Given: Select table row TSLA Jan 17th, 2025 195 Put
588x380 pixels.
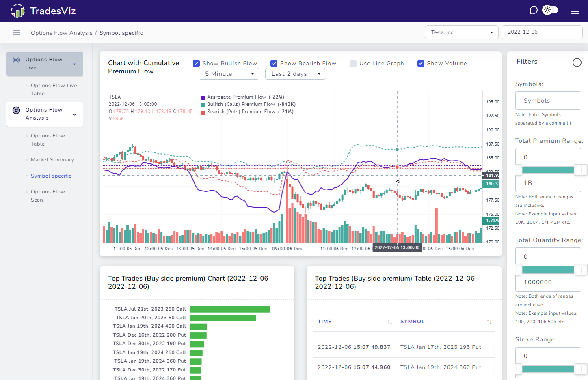Looking at the screenshot, I should [404, 347].
